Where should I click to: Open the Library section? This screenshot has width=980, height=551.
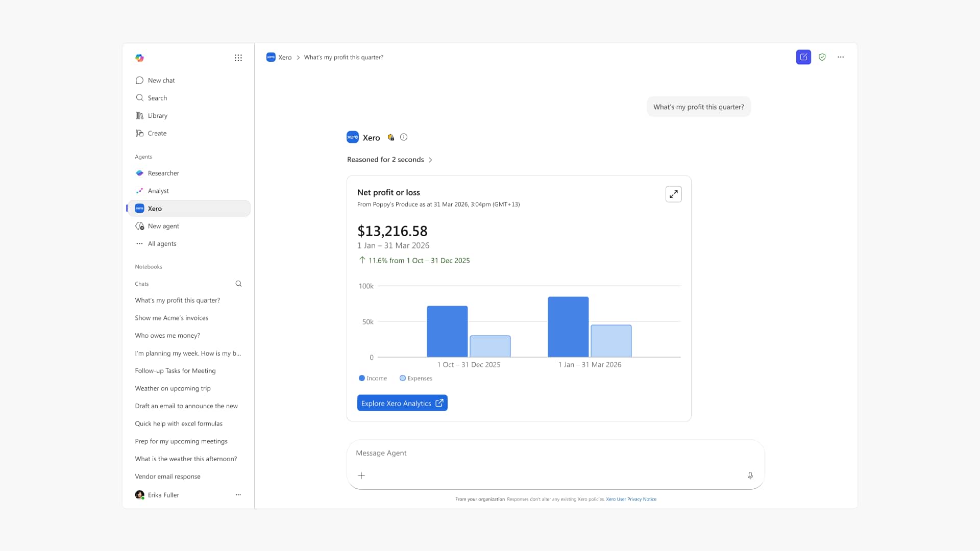(189, 116)
